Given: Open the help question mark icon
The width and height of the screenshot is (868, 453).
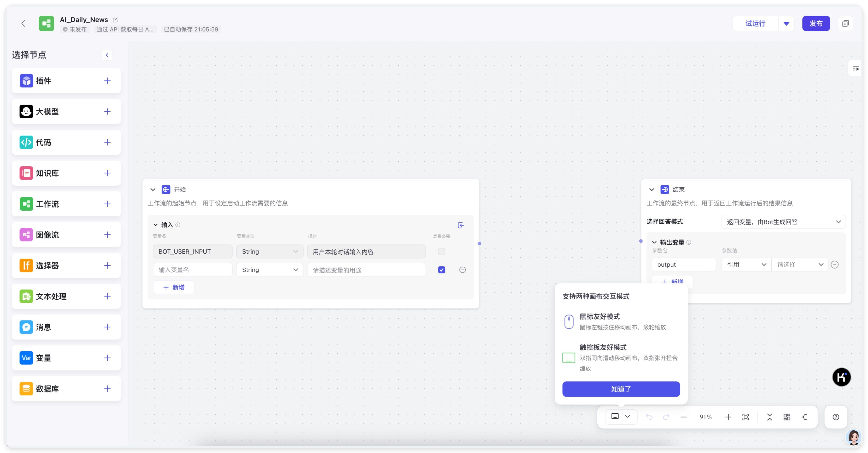Looking at the screenshot, I should tap(836, 417).
